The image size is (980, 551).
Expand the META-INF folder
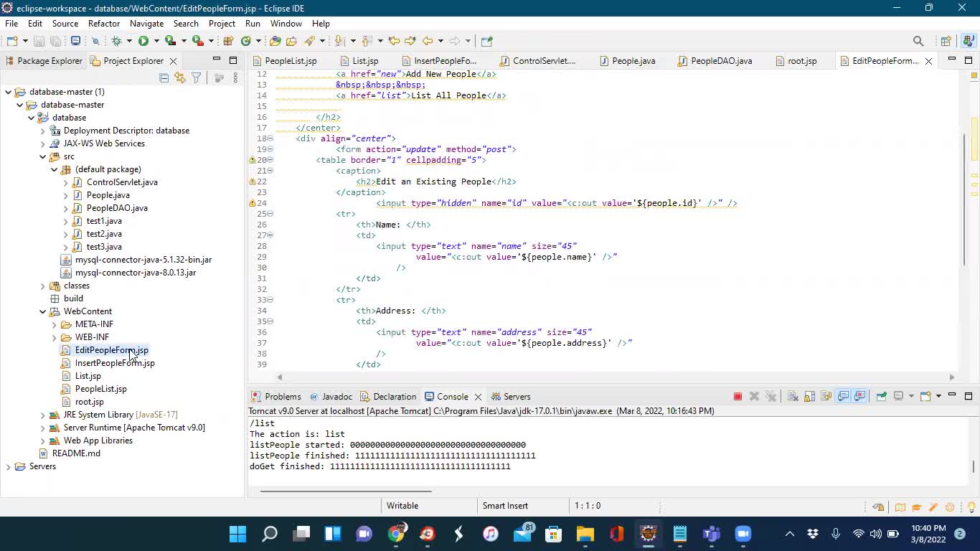(x=54, y=324)
